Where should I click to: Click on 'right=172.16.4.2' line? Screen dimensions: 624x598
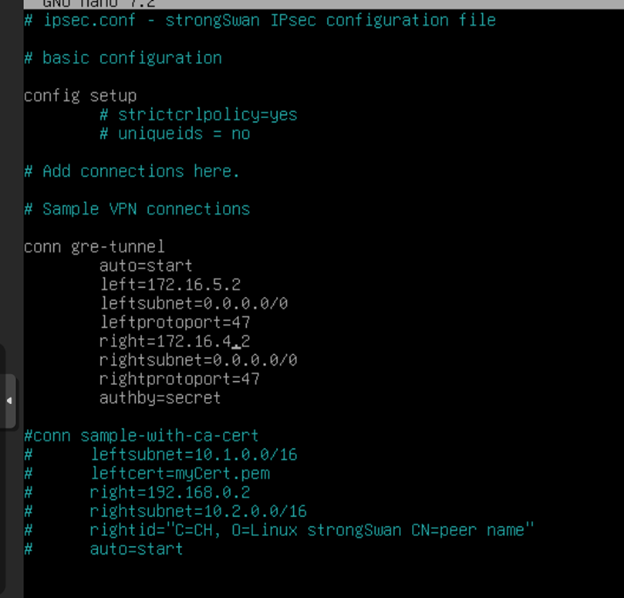(x=175, y=341)
